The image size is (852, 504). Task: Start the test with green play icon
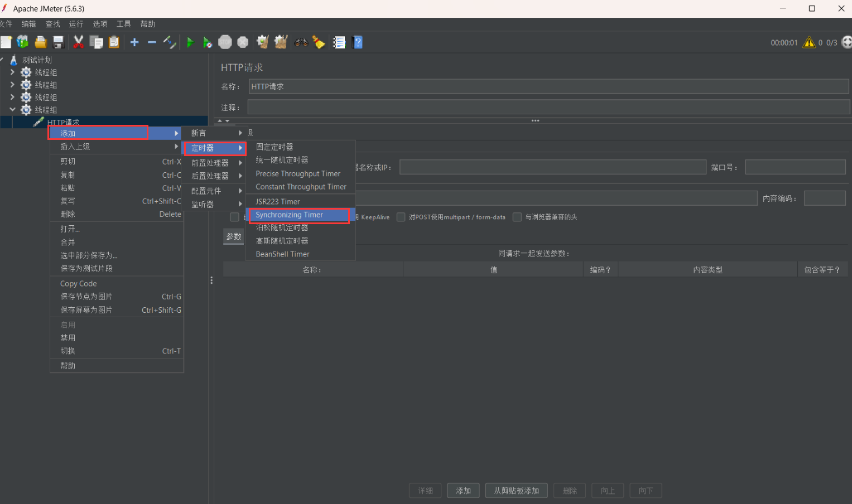pos(190,42)
